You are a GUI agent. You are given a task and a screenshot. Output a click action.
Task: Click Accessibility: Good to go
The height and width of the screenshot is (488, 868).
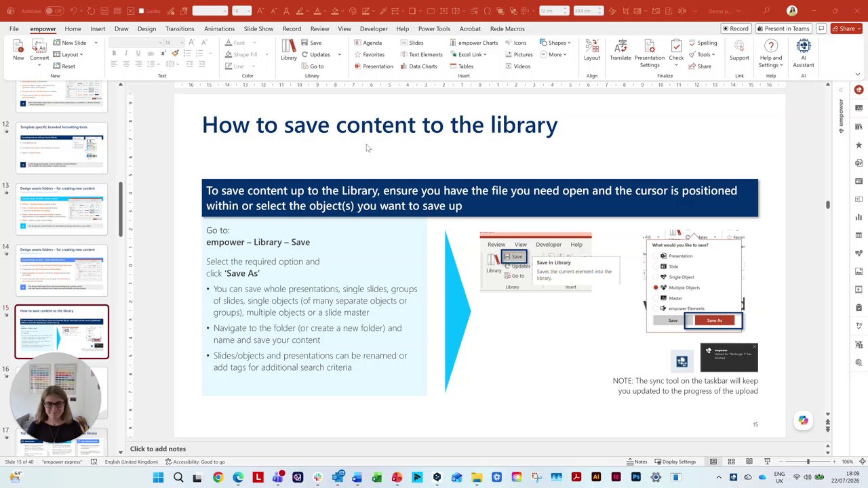pos(195,462)
